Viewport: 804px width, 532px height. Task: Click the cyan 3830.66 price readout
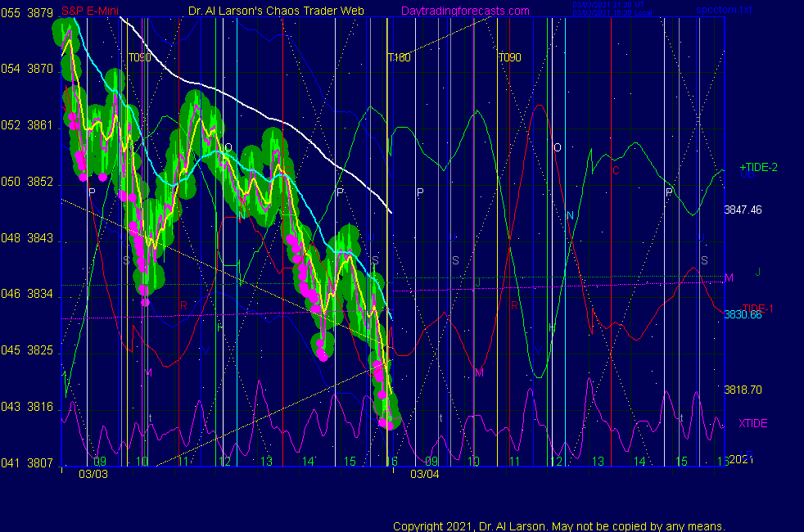pyautogui.click(x=743, y=314)
